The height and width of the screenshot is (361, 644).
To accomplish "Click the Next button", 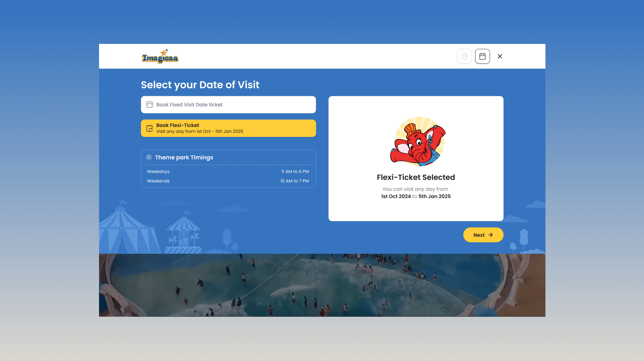I will coord(483,235).
